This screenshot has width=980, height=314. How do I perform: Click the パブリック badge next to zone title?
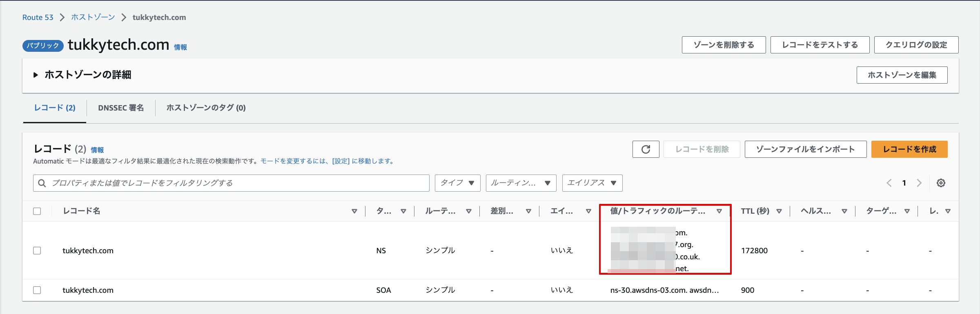[x=43, y=46]
